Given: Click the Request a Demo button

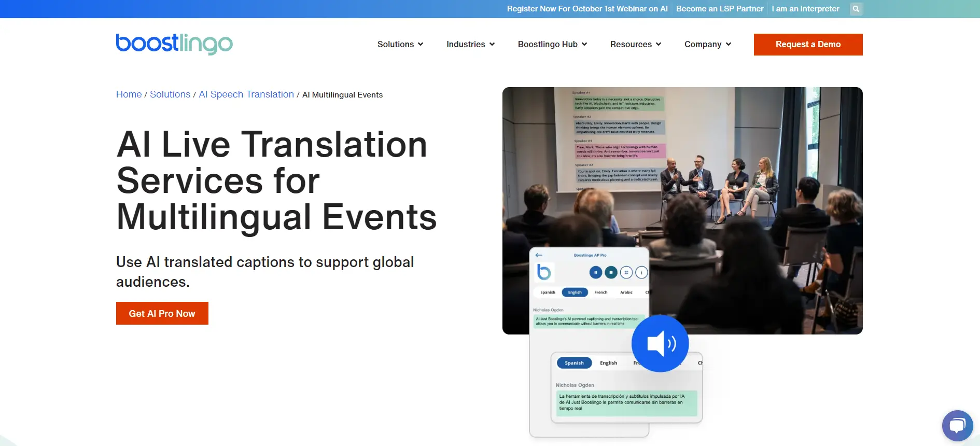Looking at the screenshot, I should (808, 45).
